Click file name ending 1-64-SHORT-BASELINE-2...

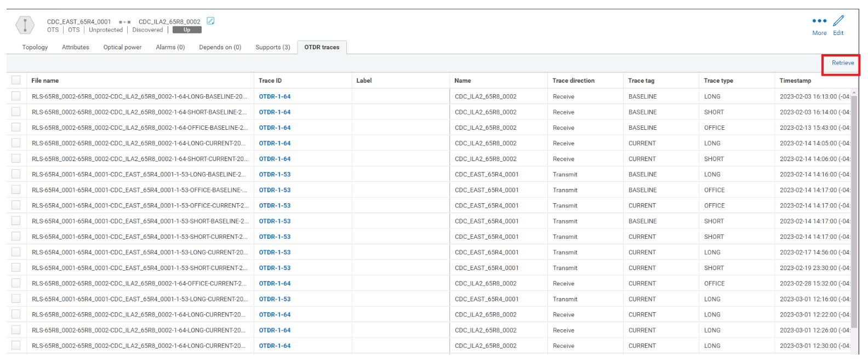pos(139,112)
